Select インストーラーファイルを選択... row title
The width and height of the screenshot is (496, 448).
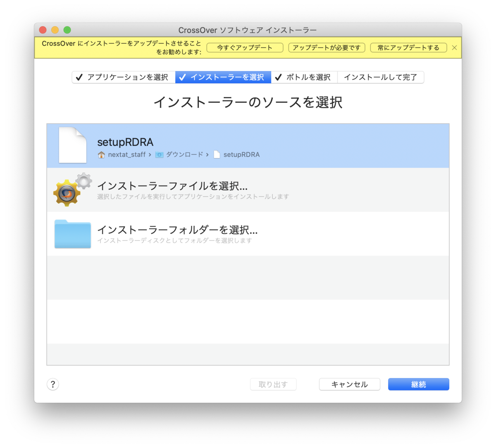point(172,186)
